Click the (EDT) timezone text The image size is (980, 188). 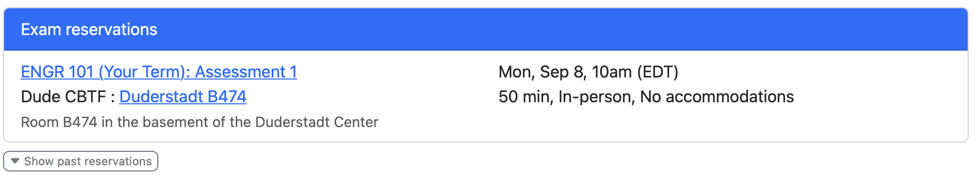[x=658, y=72]
